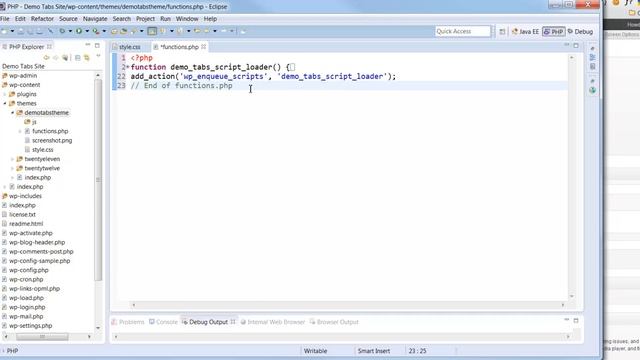Switch to the Console tab
Viewport: 640px width, 360px height.
coord(163,322)
